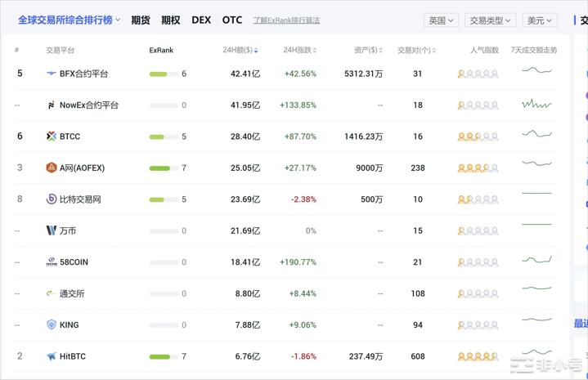Open the BTCC exchange page
This screenshot has height=380, width=588.
(70, 136)
